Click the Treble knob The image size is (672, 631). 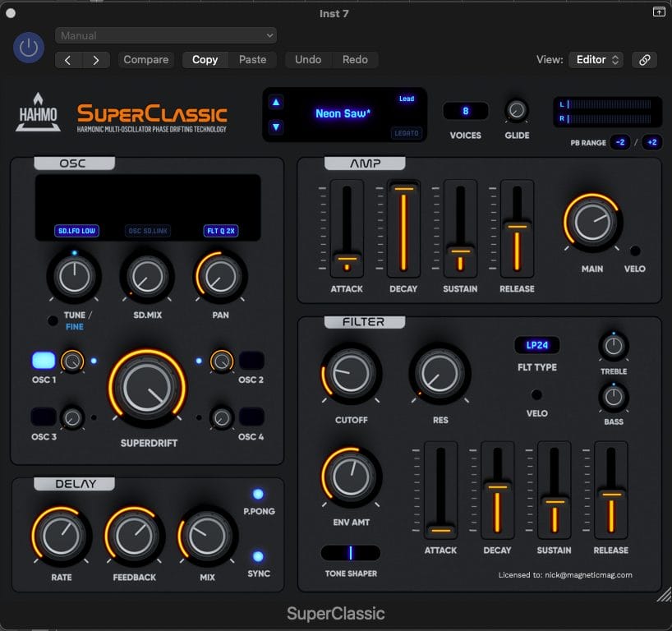tap(614, 346)
